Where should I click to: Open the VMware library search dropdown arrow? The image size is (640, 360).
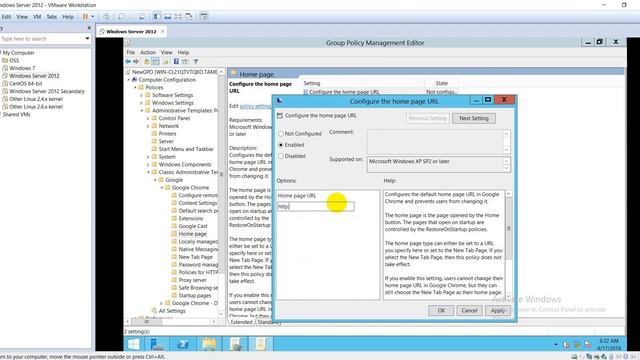click(87, 39)
